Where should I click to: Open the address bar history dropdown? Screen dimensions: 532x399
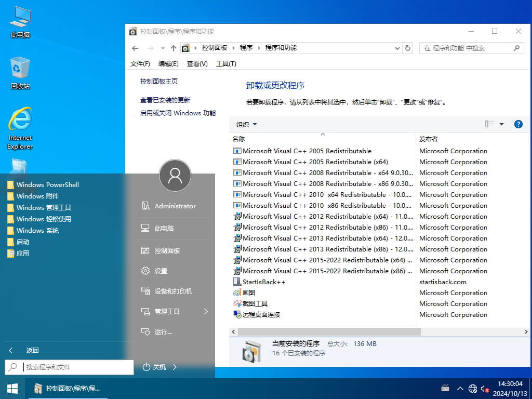397,48
